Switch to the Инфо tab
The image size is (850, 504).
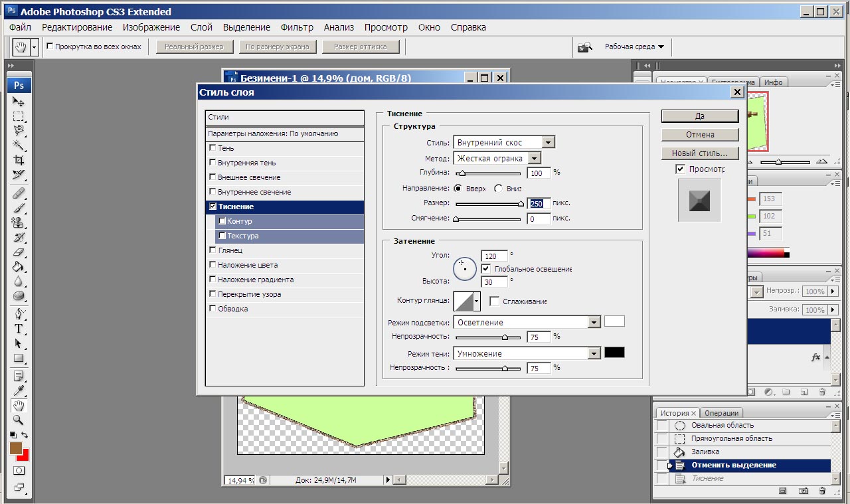(773, 82)
